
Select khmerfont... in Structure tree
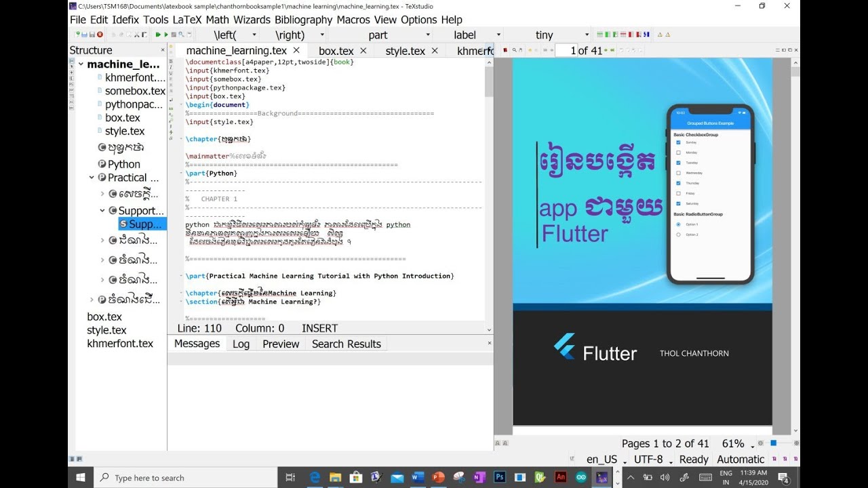pyautogui.click(x=135, y=77)
